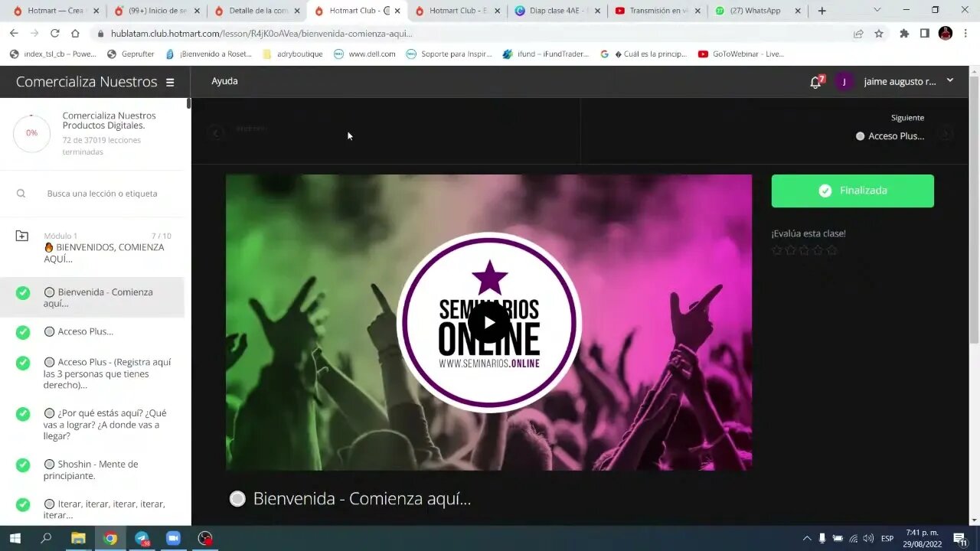
Task: Switch to (27) WhatsApp tab
Action: 758,11
